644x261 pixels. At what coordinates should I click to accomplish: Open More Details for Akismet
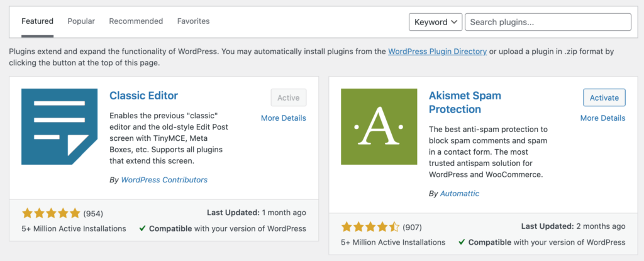[x=602, y=118]
